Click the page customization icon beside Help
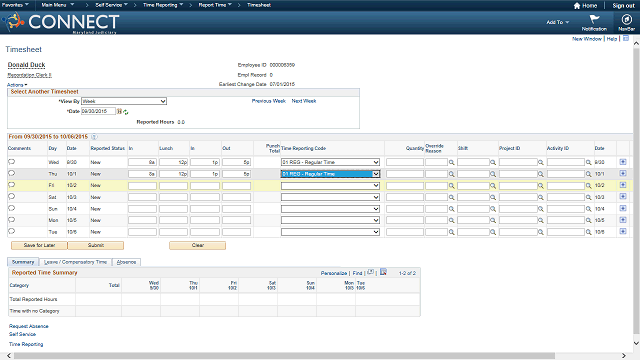This screenshot has height=360, width=640. 626,38
